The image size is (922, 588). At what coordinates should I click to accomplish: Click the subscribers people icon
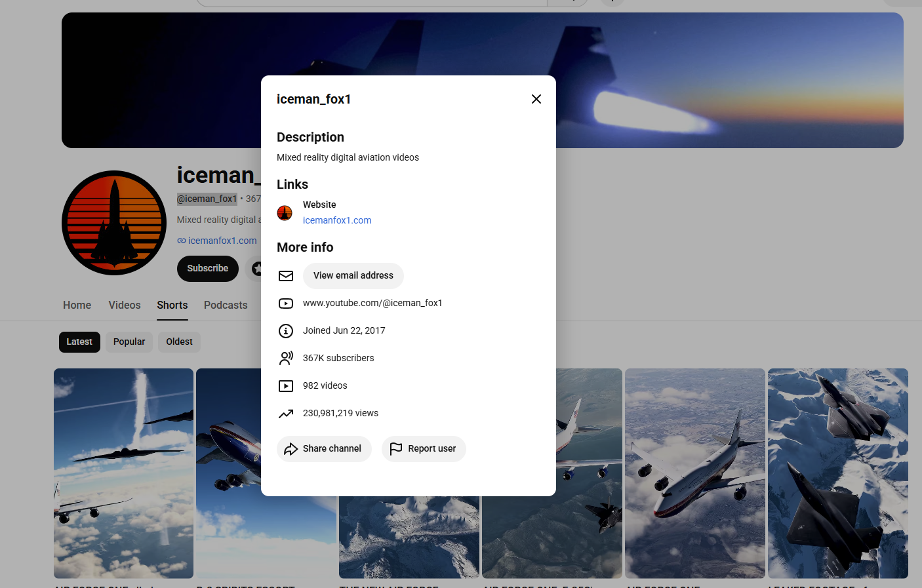tap(286, 359)
